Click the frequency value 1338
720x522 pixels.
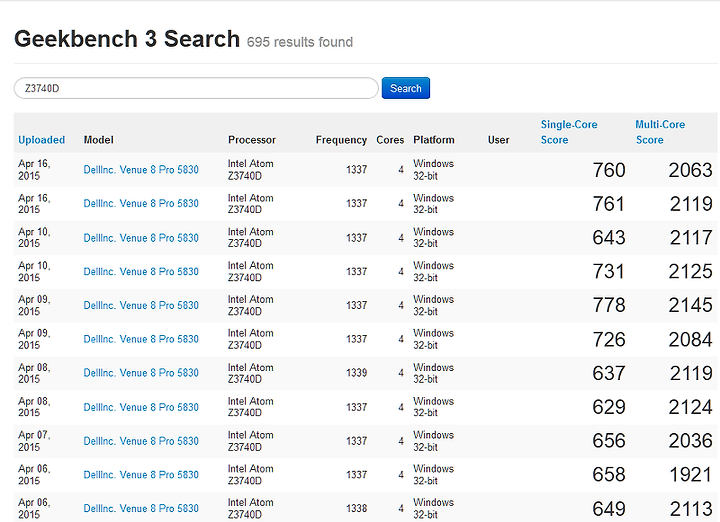tap(356, 508)
